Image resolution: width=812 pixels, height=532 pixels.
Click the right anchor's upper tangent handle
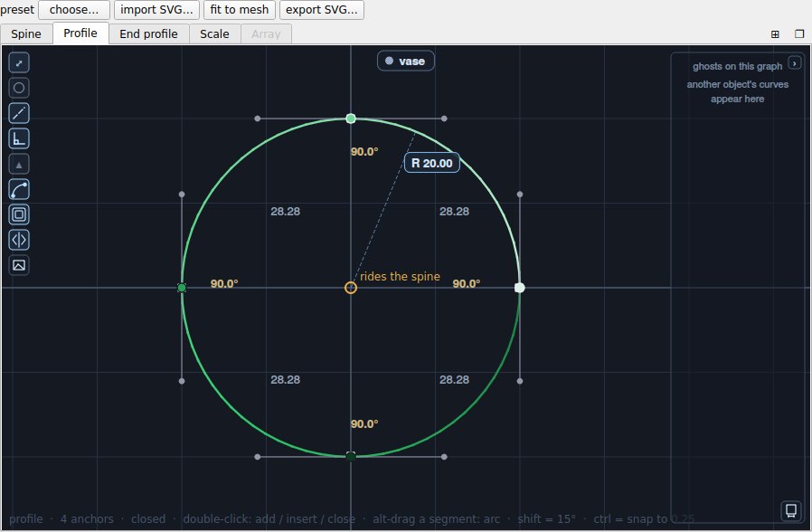520,195
